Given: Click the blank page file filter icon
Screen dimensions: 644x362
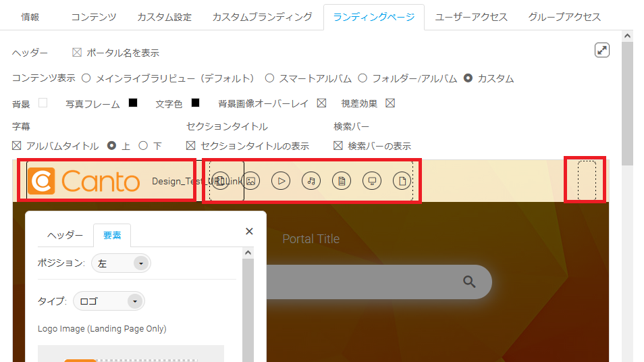Looking at the screenshot, I should click(x=402, y=181).
